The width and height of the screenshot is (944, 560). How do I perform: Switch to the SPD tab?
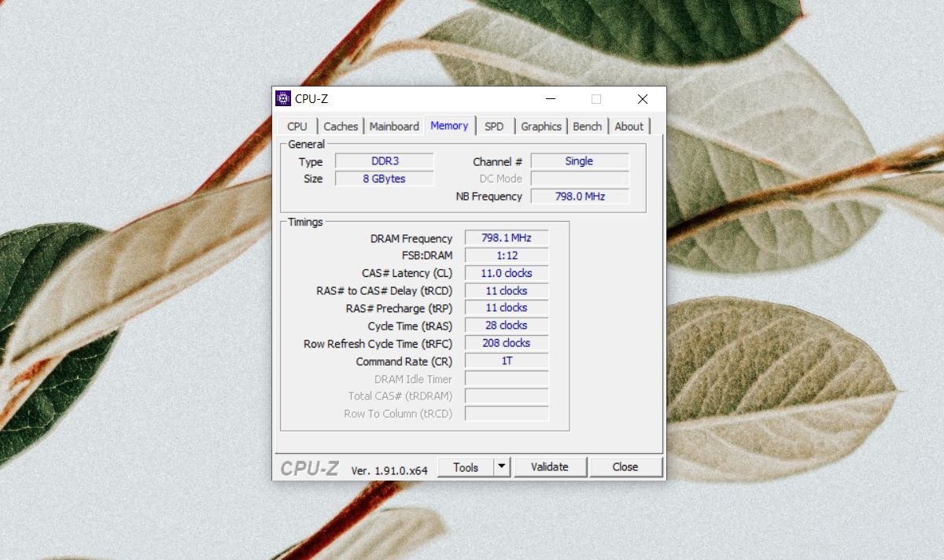(495, 126)
